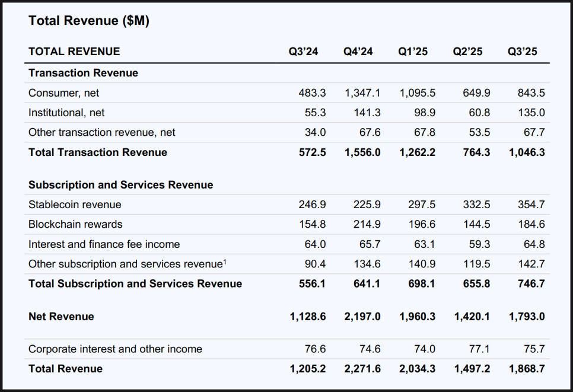Click the Q3'24 column header

[x=303, y=52]
